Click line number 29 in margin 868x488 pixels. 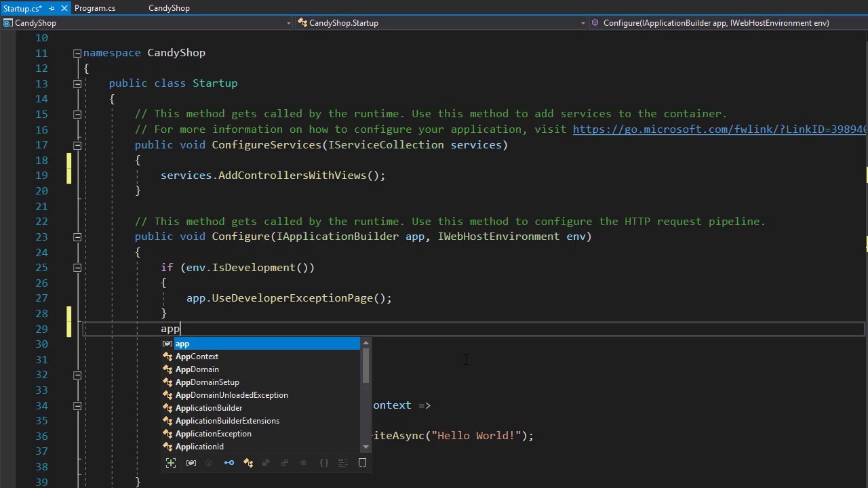coord(41,329)
